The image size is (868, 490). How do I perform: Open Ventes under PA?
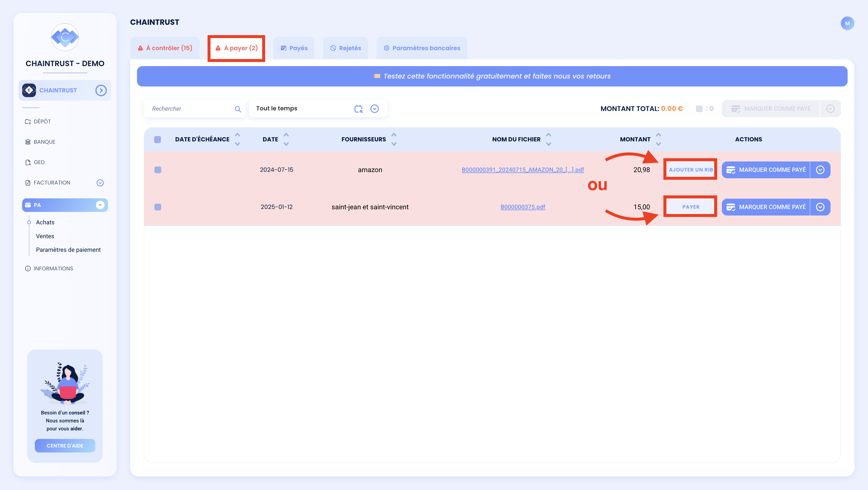(45, 236)
